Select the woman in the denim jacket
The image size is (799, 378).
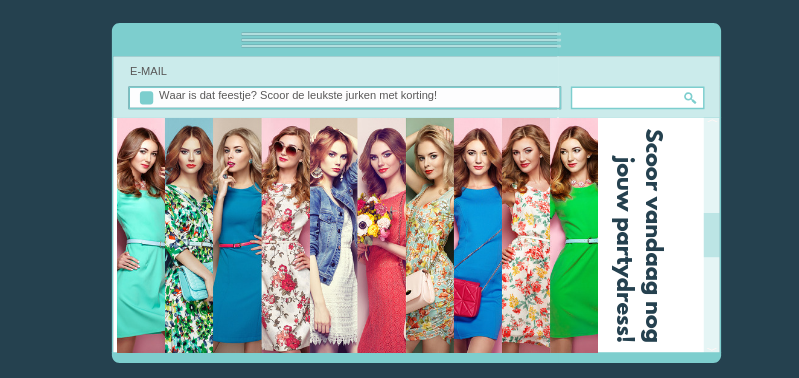[334, 235]
